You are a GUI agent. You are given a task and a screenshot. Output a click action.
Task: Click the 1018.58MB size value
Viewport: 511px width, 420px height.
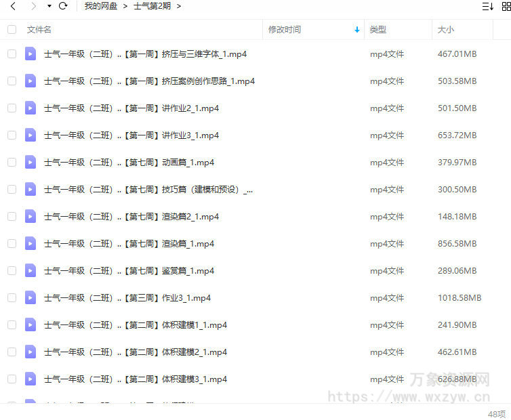pos(459,298)
